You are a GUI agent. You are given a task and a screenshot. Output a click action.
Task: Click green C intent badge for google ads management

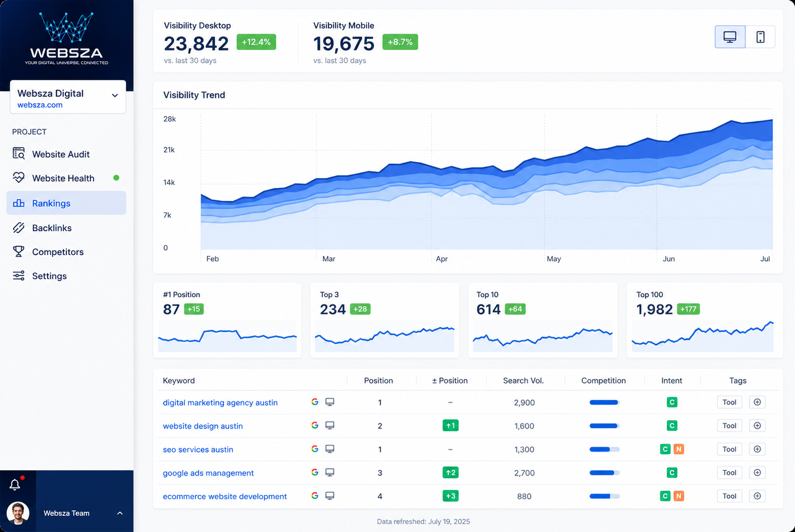coord(672,472)
